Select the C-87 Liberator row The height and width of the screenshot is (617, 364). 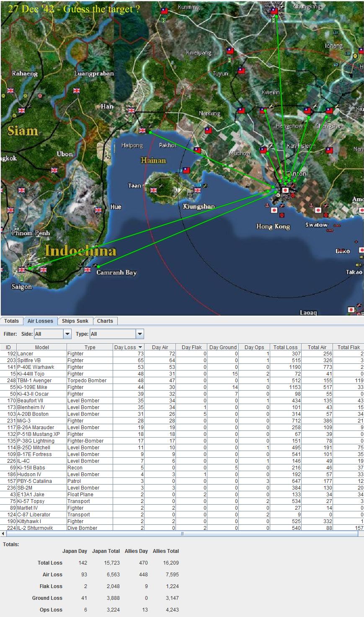[x=182, y=515]
